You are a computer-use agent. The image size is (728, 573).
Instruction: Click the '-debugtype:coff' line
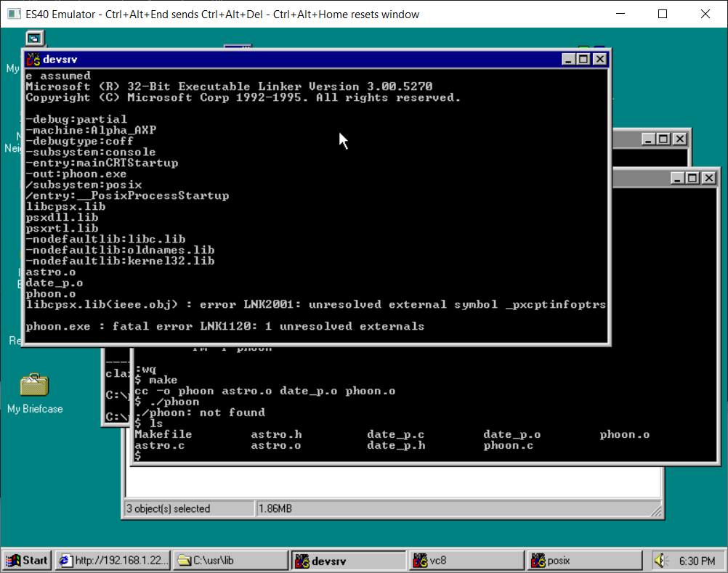pyautogui.click(x=79, y=141)
